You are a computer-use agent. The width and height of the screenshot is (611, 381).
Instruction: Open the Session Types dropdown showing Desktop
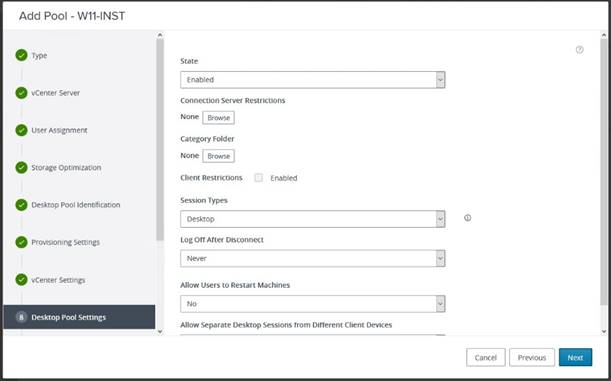click(x=313, y=219)
